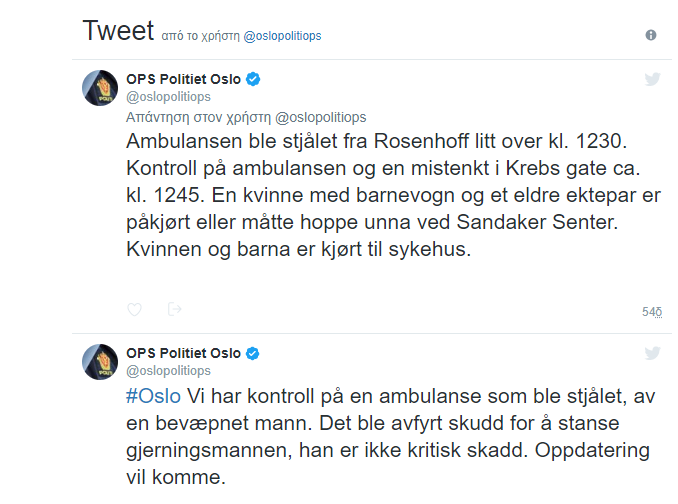The height and width of the screenshot is (504, 678).
Task: Open the first tweet's OPS Politiet Oslo avatar
Action: point(99,88)
